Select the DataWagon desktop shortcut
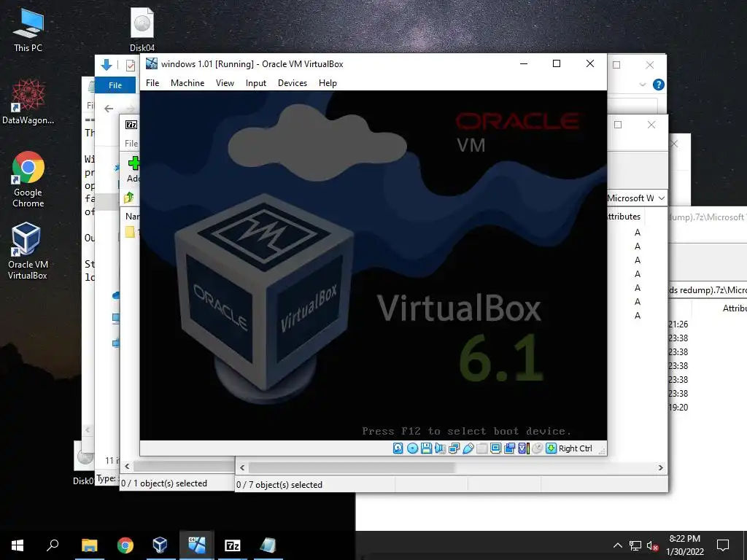This screenshot has width=747, height=560. 28,102
